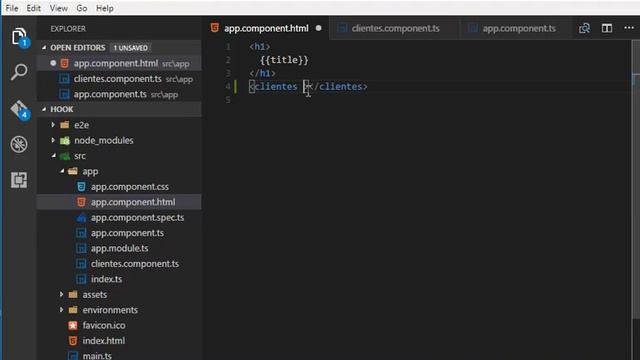Viewport: 640px width, 360px height.
Task: Open the editor More Actions ellipsis menu
Action: tap(629, 28)
